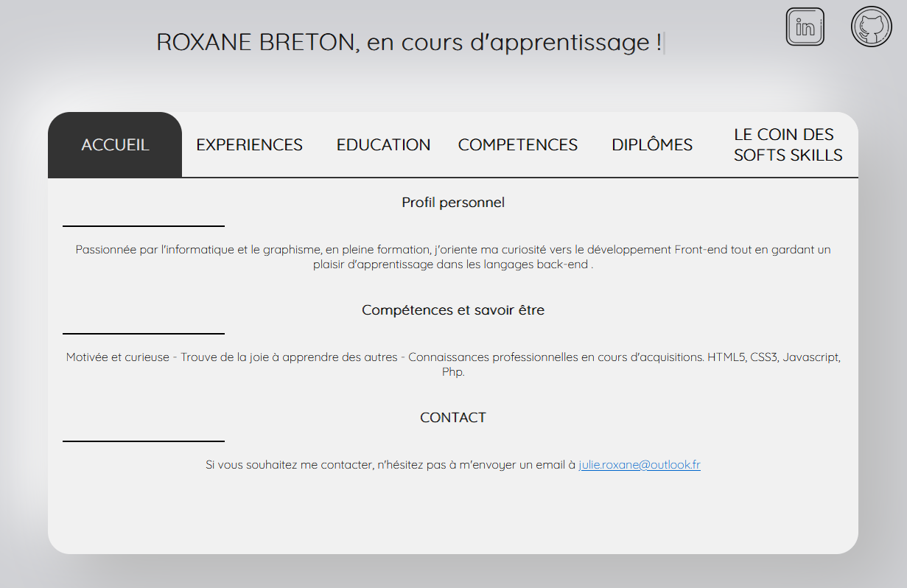Switch to the EXPERIENCES tab

(x=249, y=144)
